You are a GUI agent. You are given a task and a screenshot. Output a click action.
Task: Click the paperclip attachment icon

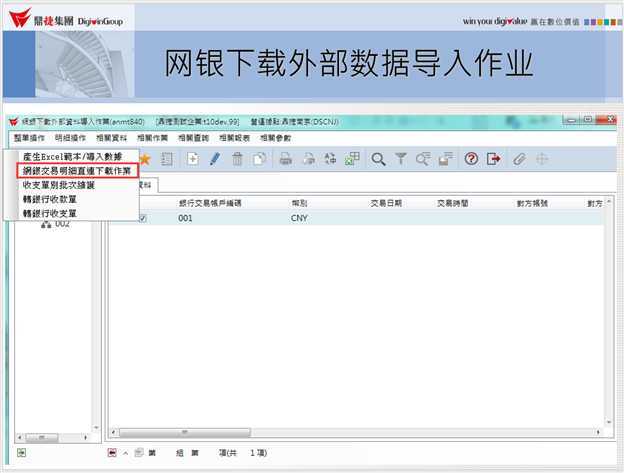pyautogui.click(x=519, y=160)
